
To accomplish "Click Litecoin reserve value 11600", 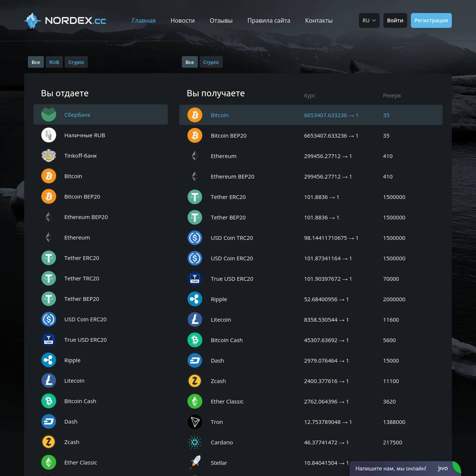I will (x=391, y=319).
